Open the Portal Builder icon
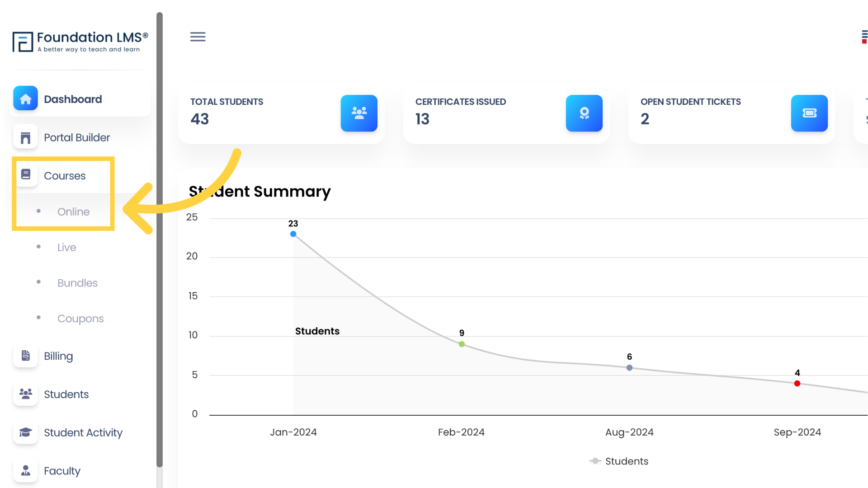 coord(25,137)
